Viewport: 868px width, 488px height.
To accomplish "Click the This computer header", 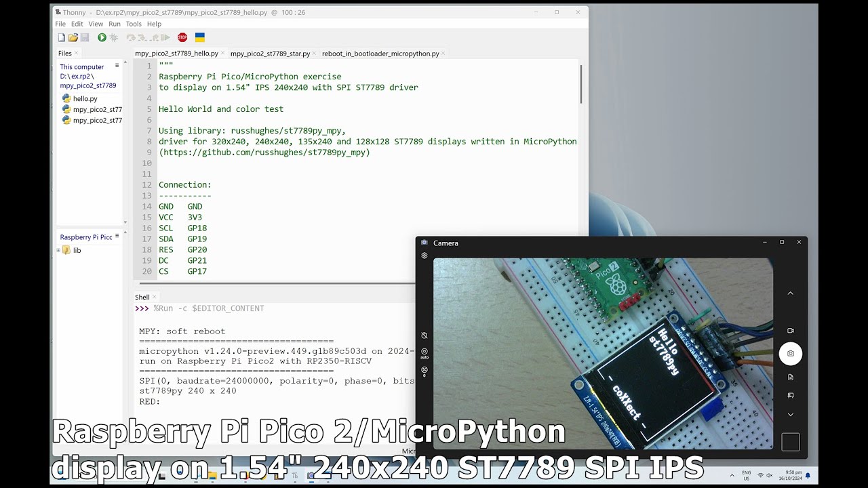I will (x=81, y=66).
